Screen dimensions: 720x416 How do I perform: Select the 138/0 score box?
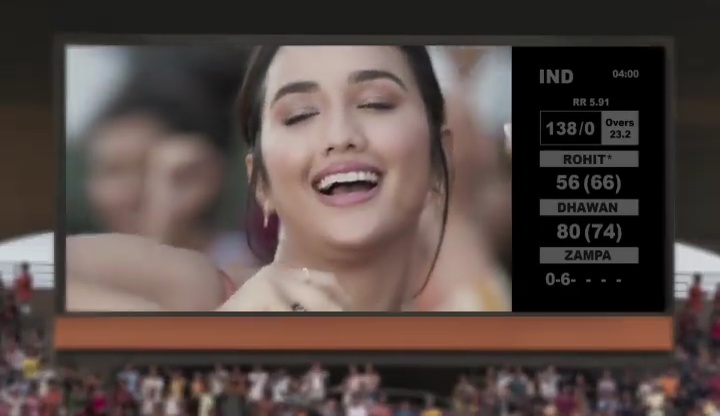point(569,128)
